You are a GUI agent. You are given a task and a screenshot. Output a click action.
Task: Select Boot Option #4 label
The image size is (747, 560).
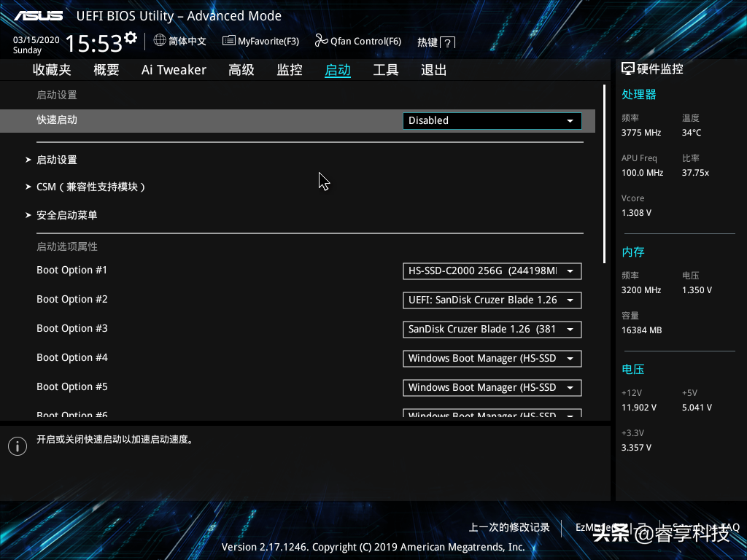(72, 357)
